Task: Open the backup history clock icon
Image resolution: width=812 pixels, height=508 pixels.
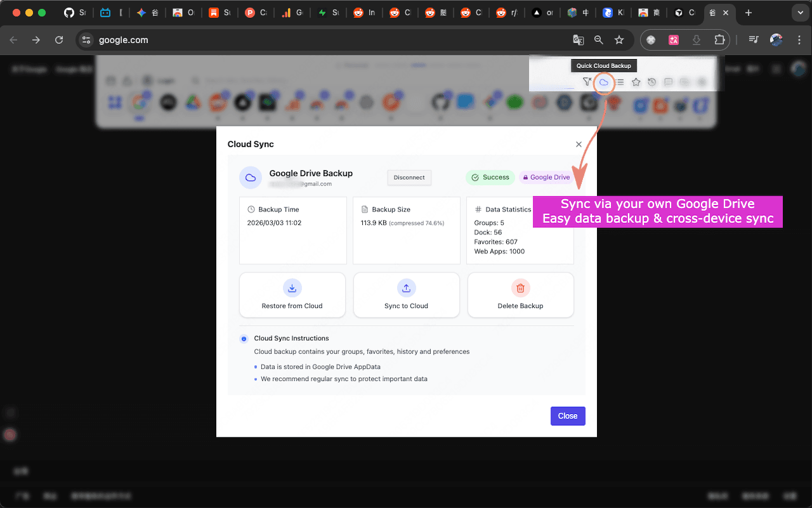Action: tap(652, 82)
